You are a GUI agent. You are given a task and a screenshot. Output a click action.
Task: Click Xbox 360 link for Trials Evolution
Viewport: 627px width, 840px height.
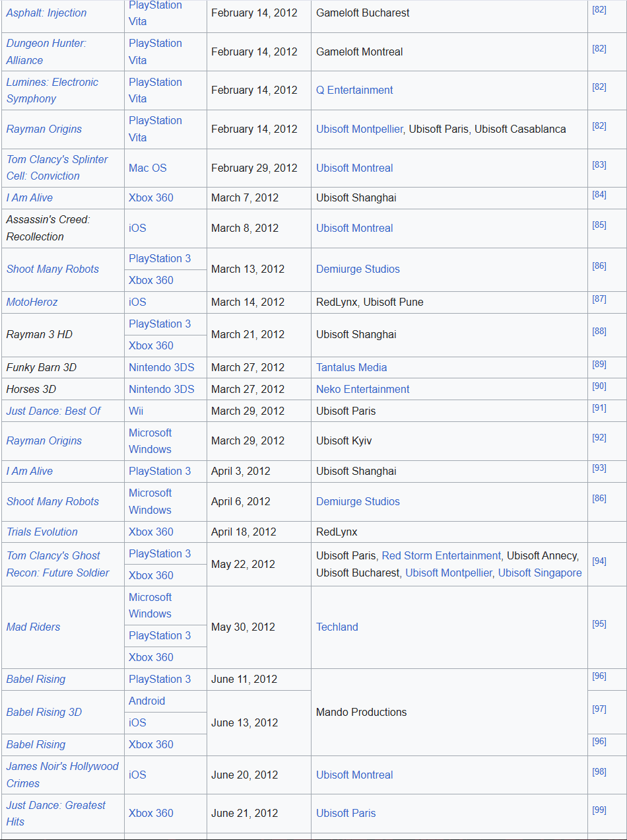[x=151, y=532]
